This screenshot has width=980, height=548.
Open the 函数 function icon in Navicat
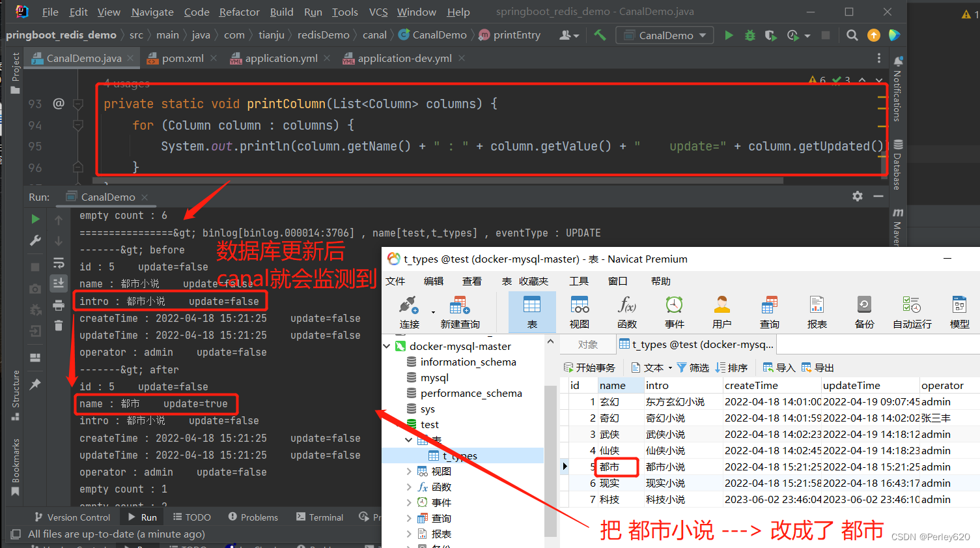(x=627, y=312)
